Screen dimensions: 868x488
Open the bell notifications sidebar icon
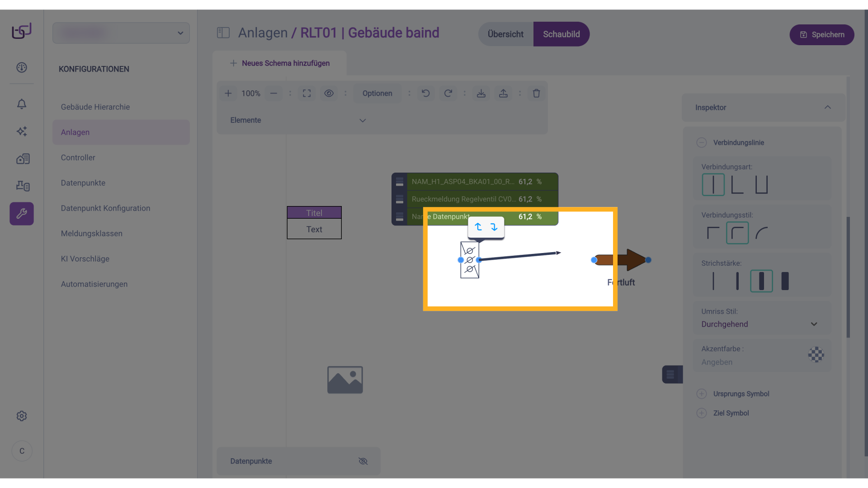coord(22,104)
